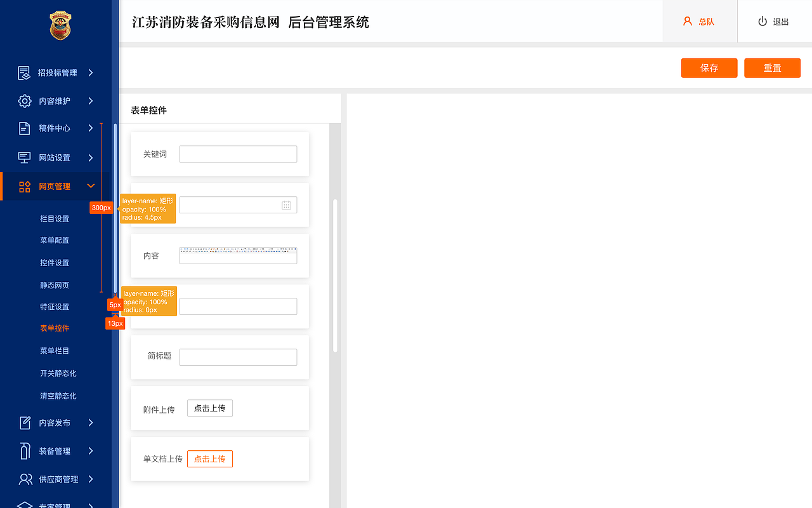
Task: Click the fire department badge logo
Action: tap(61, 26)
